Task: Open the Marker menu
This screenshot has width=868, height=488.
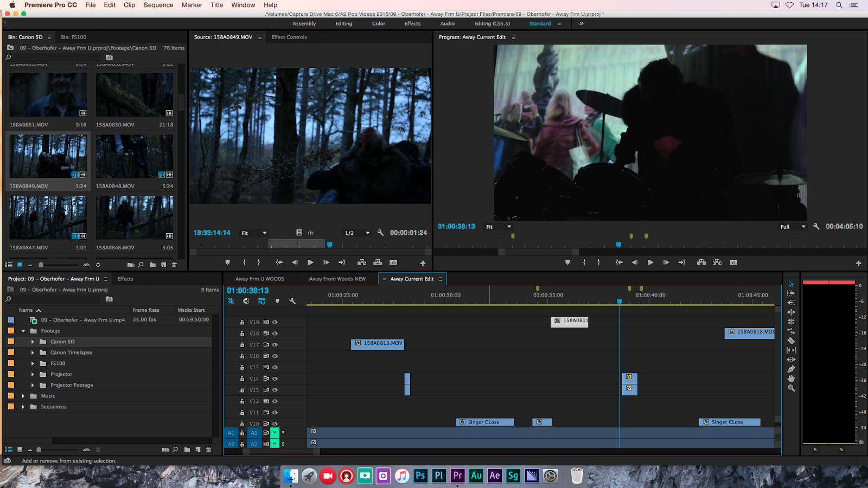Action: tap(192, 5)
